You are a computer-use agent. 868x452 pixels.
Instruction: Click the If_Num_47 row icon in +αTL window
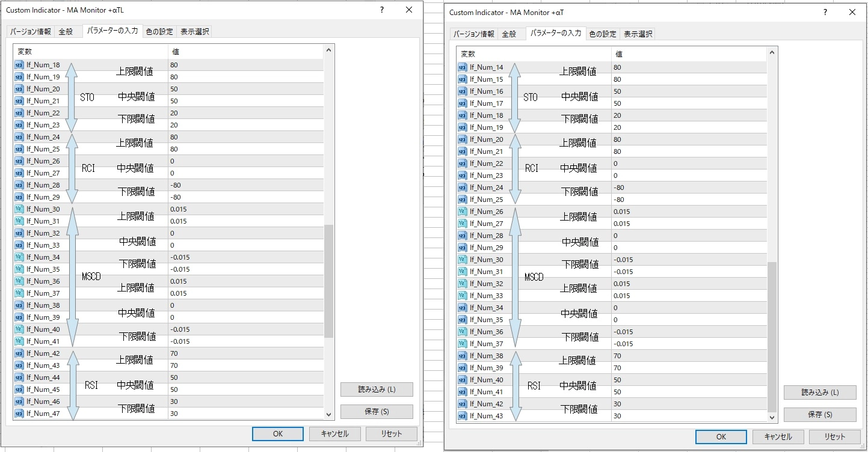click(19, 414)
